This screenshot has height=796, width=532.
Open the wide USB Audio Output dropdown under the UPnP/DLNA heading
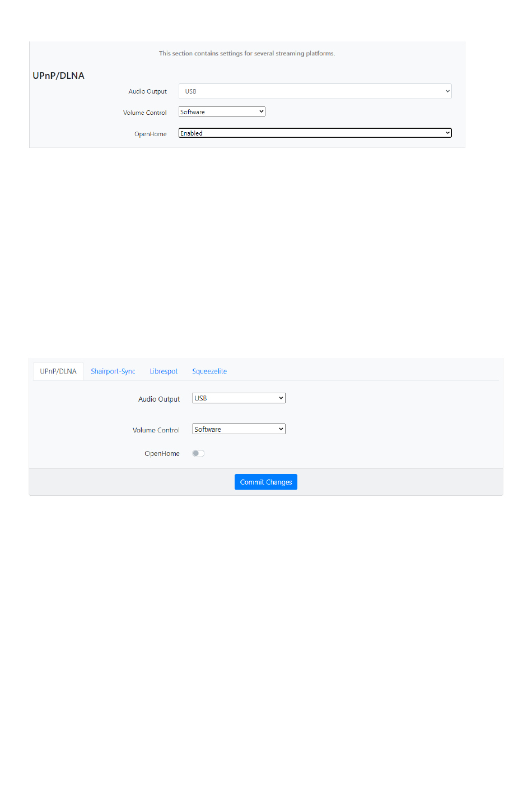pos(315,91)
